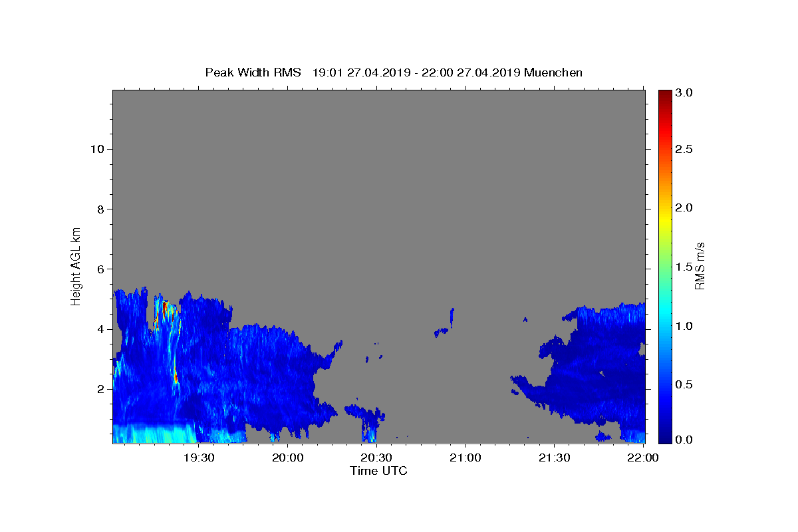Click the 'Height AGL km' axis label
Viewport: 798px width, 532px height.
tap(76, 266)
